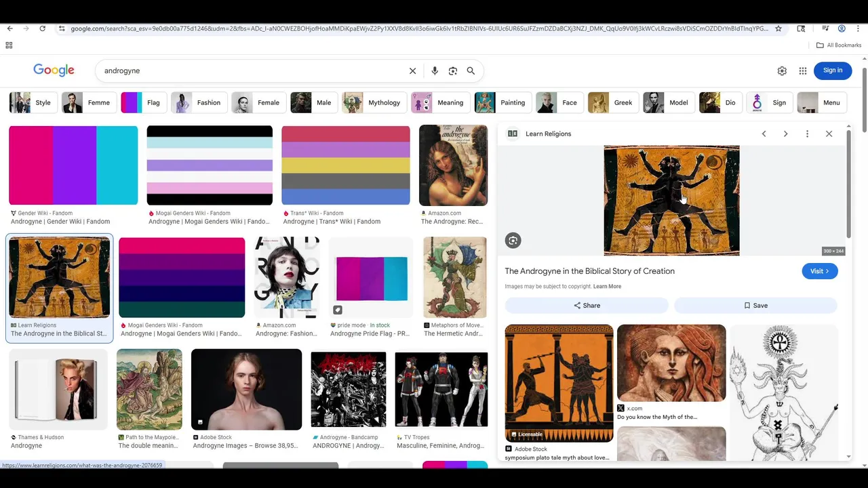
Task: Select the Greek filter chip
Action: 612,102
